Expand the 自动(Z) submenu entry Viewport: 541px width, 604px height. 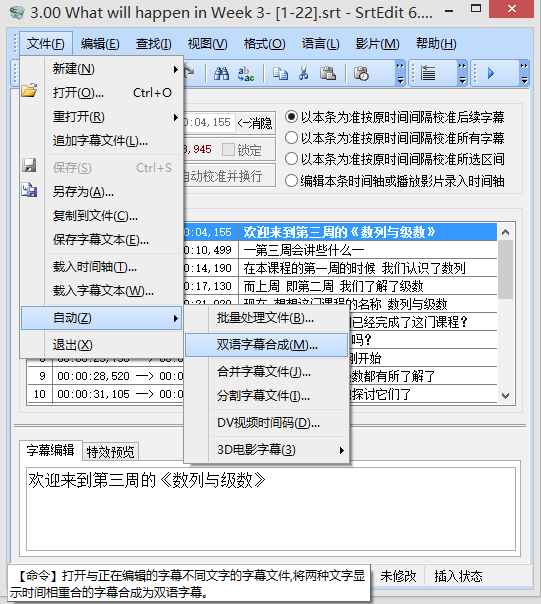point(102,318)
